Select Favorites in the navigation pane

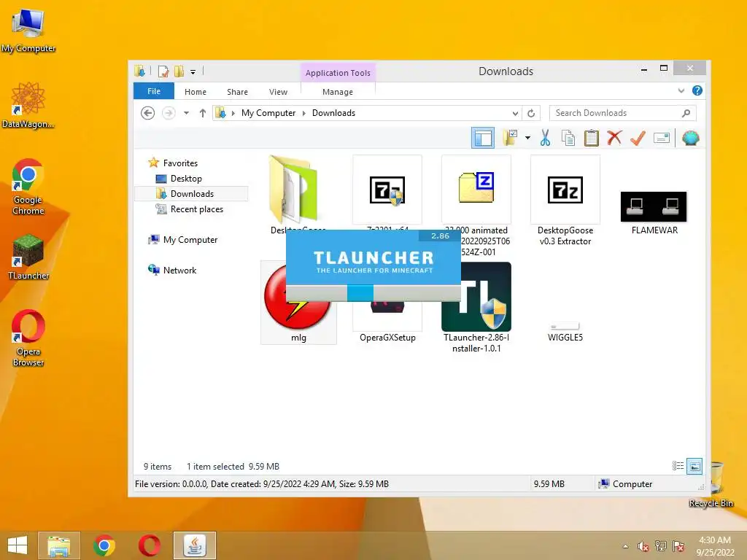pos(180,163)
